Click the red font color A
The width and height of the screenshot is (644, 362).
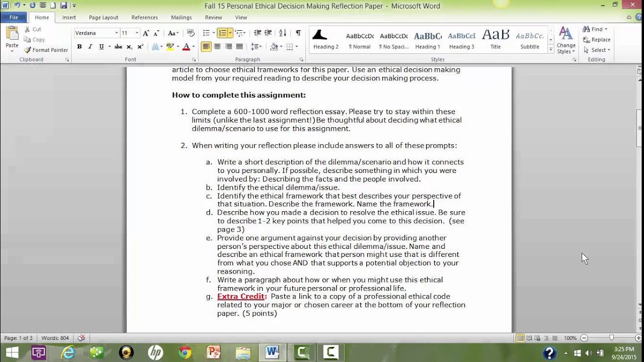click(x=186, y=47)
